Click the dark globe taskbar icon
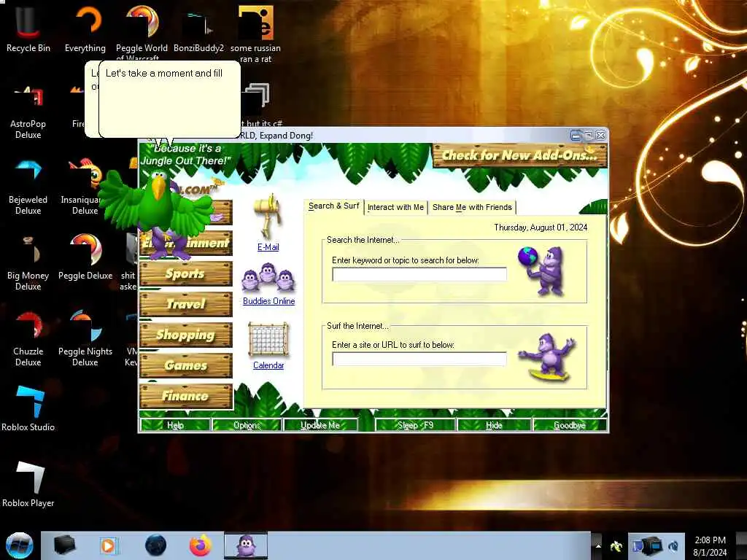The width and height of the screenshot is (747, 560). click(x=156, y=545)
